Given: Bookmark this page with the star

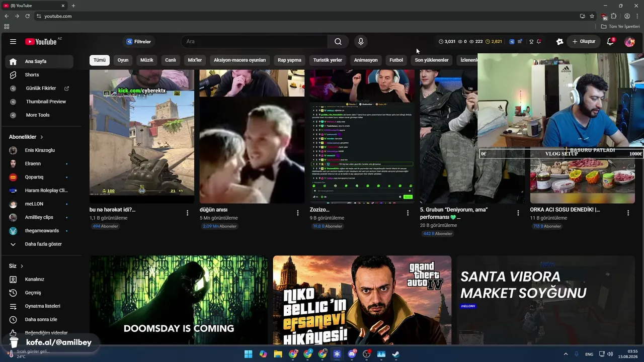Looking at the screenshot, I should click(592, 16).
